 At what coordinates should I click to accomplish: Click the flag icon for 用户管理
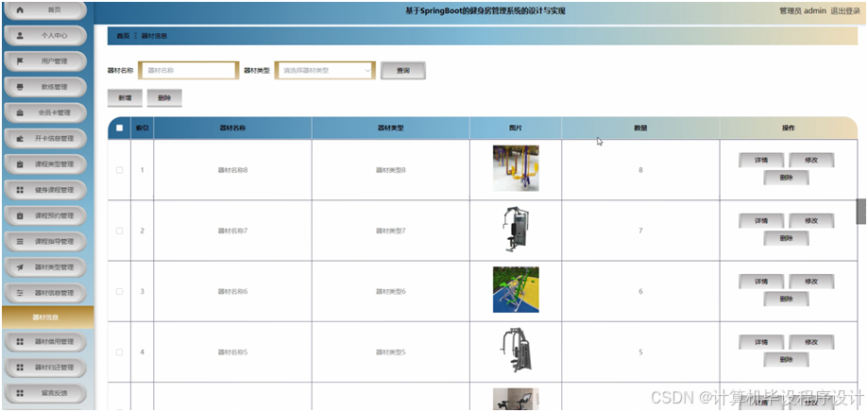click(x=21, y=61)
